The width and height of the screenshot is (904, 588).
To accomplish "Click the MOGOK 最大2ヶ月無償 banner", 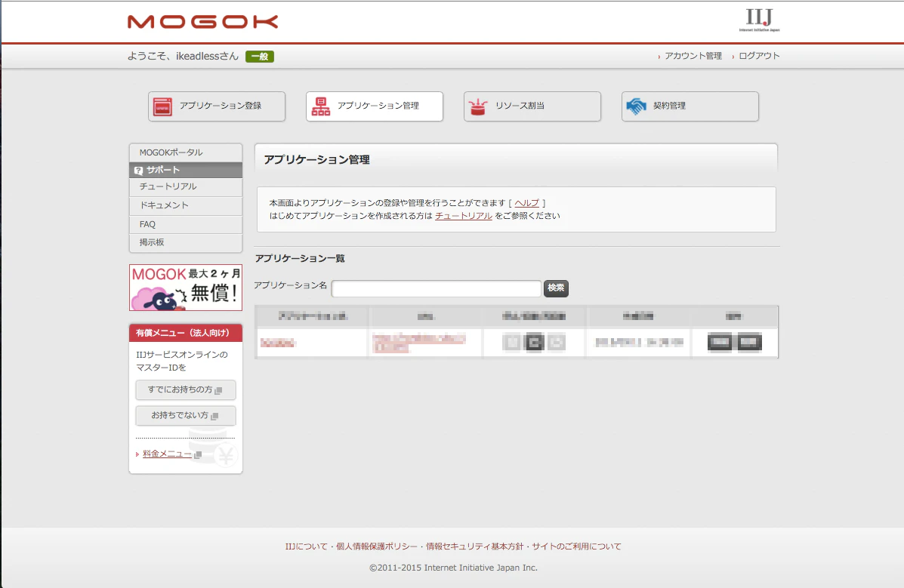I will (186, 288).
